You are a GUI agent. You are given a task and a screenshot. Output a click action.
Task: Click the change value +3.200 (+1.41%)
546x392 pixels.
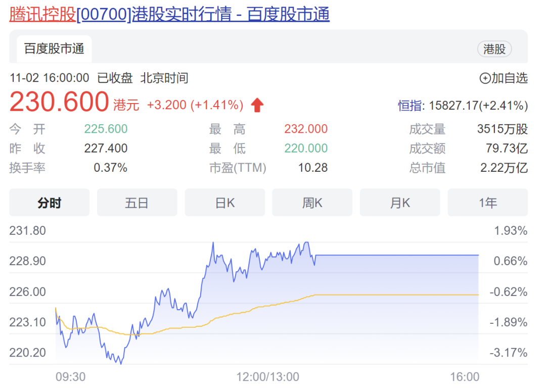195,105
